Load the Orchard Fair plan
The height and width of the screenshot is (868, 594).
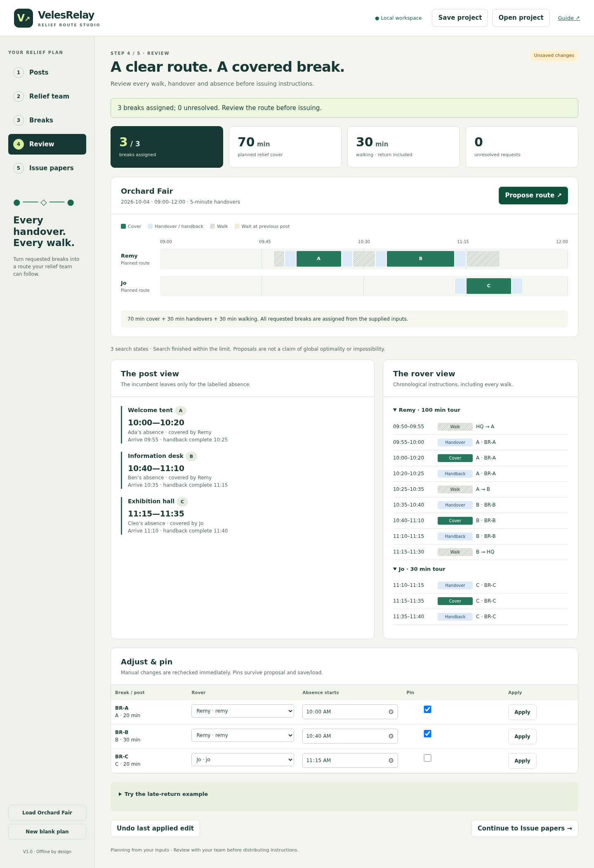[47, 813]
